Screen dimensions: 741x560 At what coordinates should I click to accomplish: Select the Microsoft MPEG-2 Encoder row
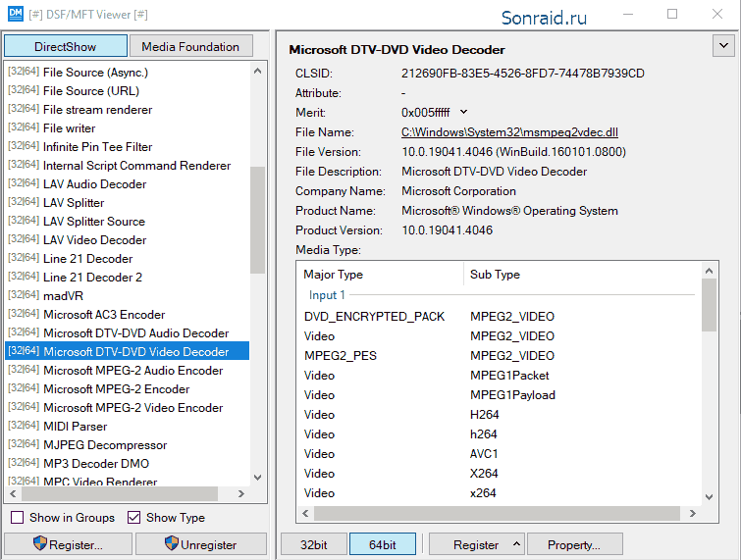[x=128, y=389]
